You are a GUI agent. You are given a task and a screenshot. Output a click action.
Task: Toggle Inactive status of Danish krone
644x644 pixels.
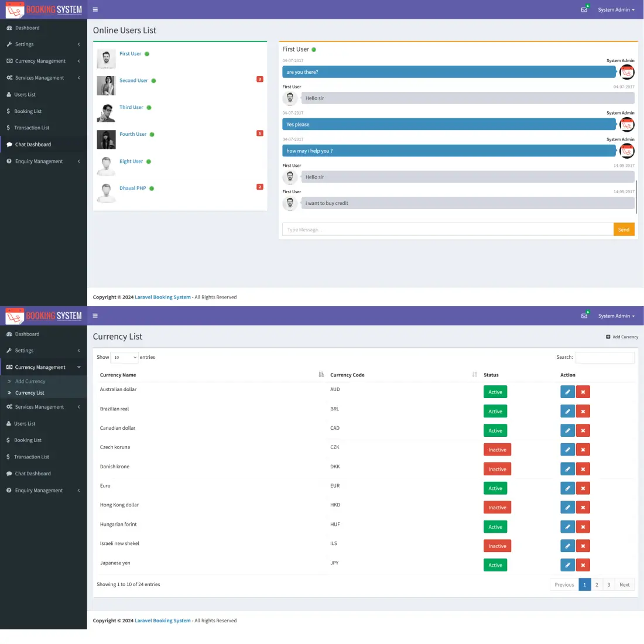[497, 469]
